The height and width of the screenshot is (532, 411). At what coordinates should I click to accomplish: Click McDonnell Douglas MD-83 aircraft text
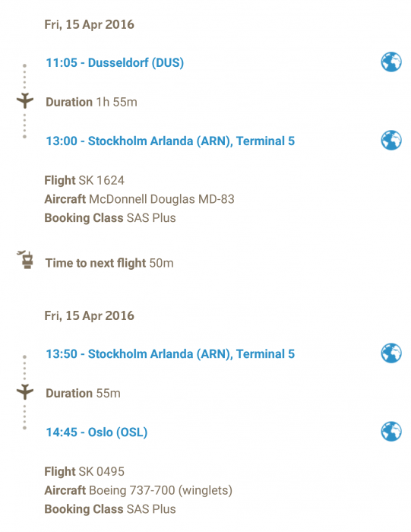161,199
